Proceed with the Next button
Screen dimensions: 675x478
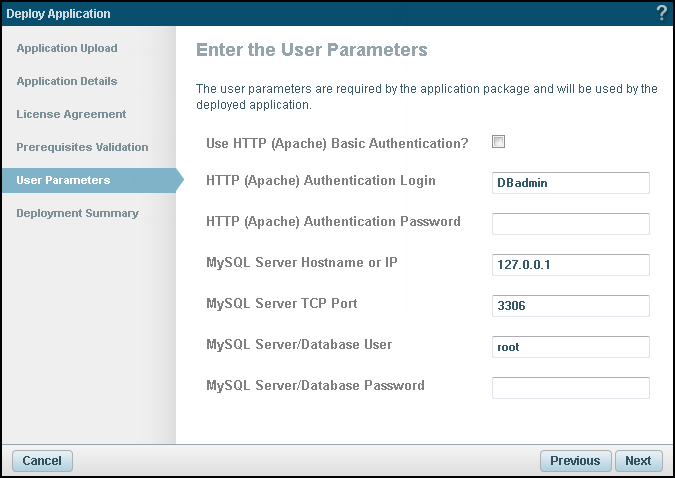tap(638, 461)
